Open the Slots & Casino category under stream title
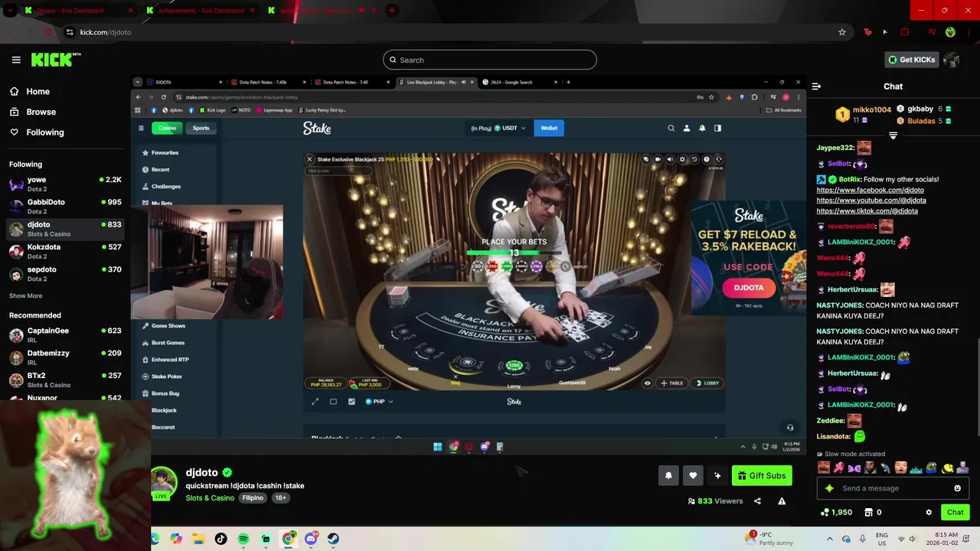 click(210, 498)
